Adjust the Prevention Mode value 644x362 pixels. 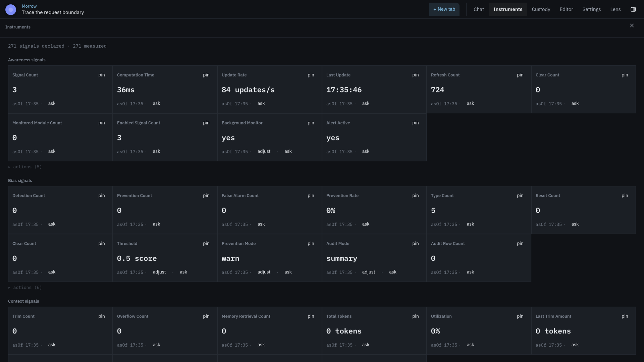pyautogui.click(x=264, y=272)
